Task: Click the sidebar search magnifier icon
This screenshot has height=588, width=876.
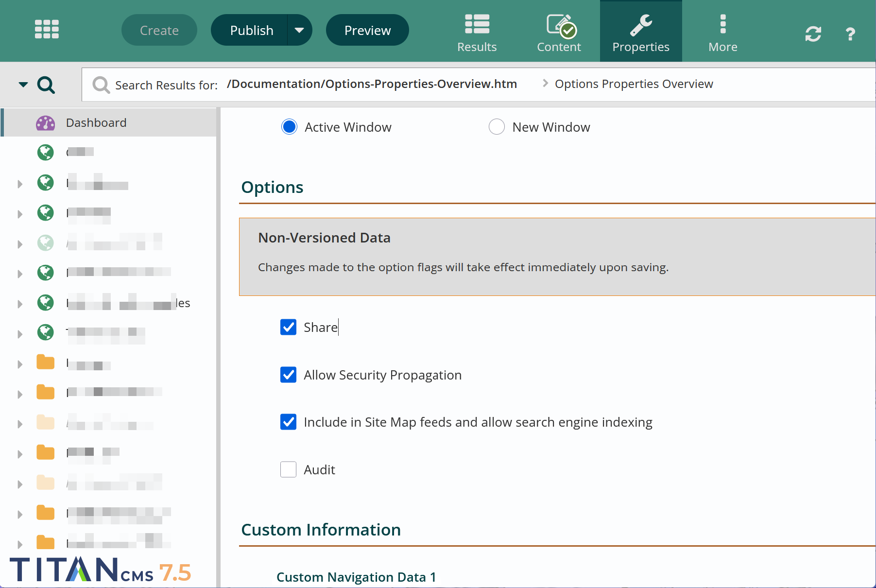Action: tap(46, 85)
